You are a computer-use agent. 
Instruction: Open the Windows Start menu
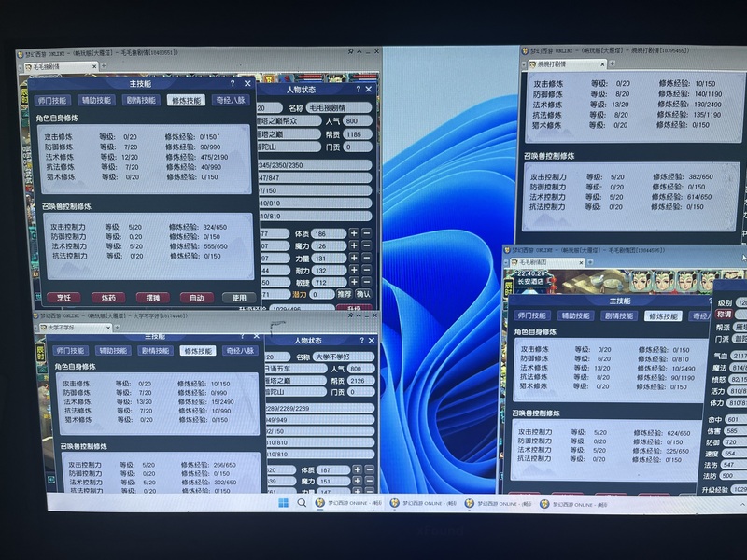tap(283, 503)
